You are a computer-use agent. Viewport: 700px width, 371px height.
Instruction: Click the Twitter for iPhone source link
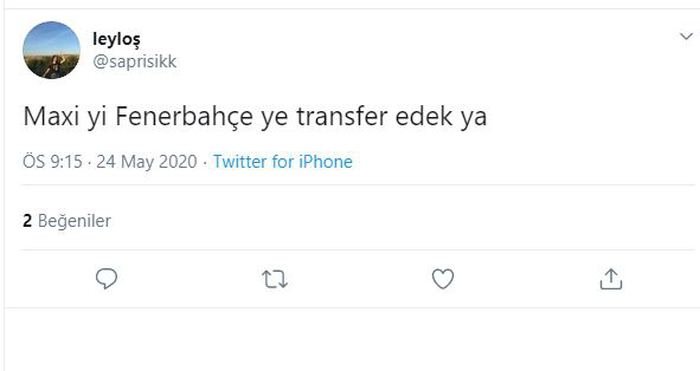pyautogui.click(x=283, y=162)
